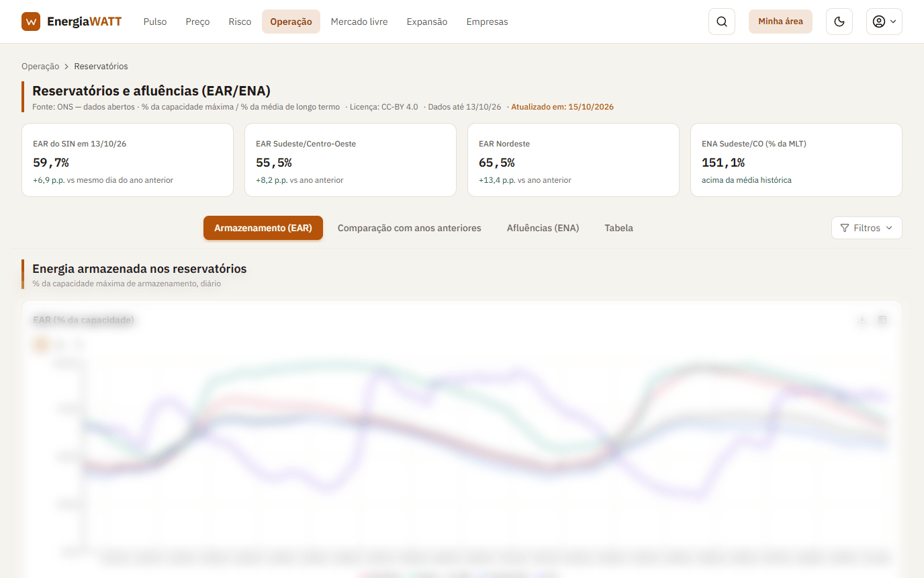Click '+6,9 p.p. vs mesmo dia' text
This screenshot has height=578, width=924.
point(103,180)
